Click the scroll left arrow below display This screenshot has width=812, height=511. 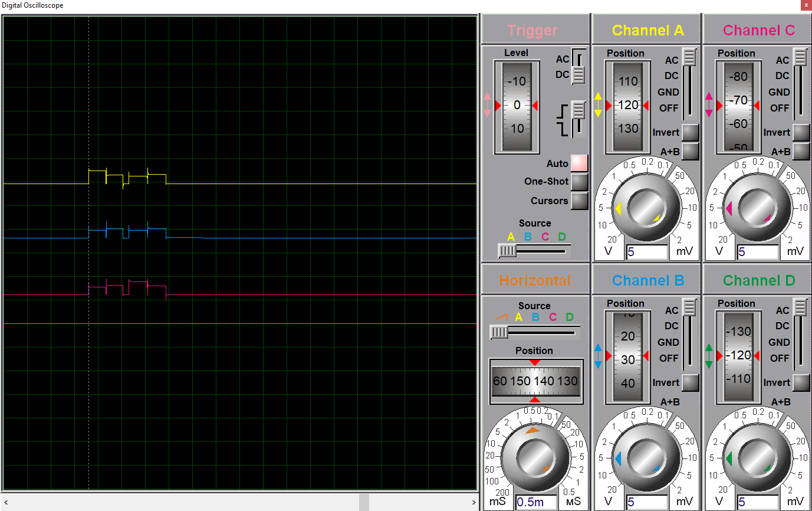6,502
